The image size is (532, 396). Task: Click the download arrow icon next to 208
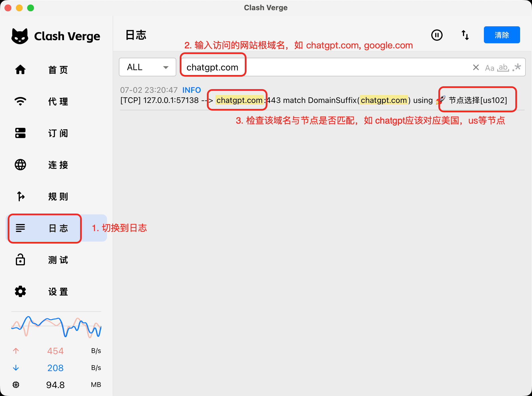16,368
